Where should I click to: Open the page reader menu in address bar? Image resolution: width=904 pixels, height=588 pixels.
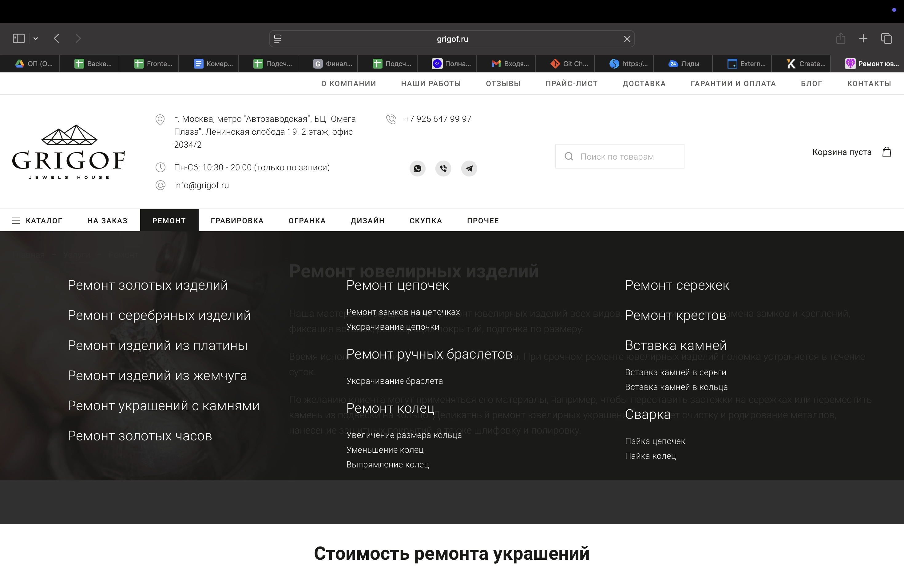(x=278, y=39)
